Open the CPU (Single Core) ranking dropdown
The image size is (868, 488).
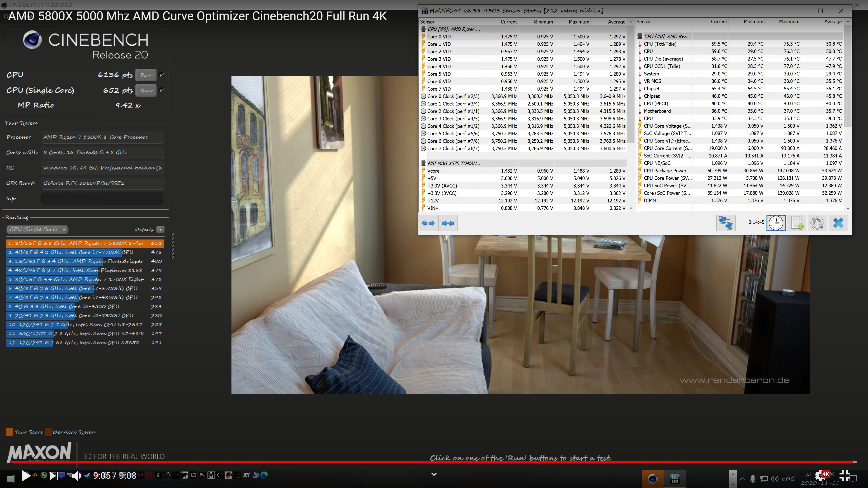click(37, 229)
